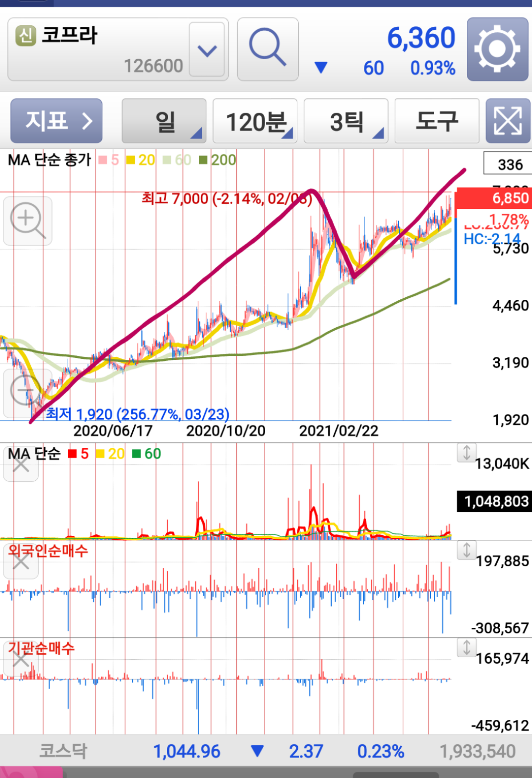Zoom in on the price chart

click(x=28, y=221)
